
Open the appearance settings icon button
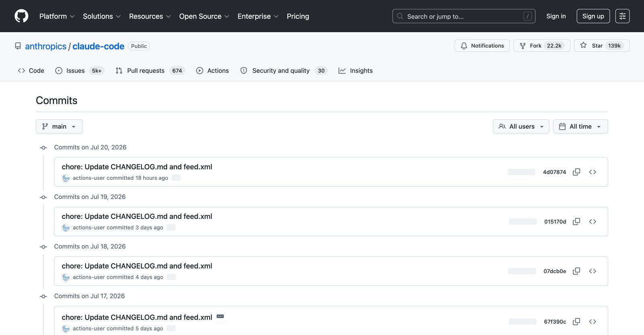(622, 16)
